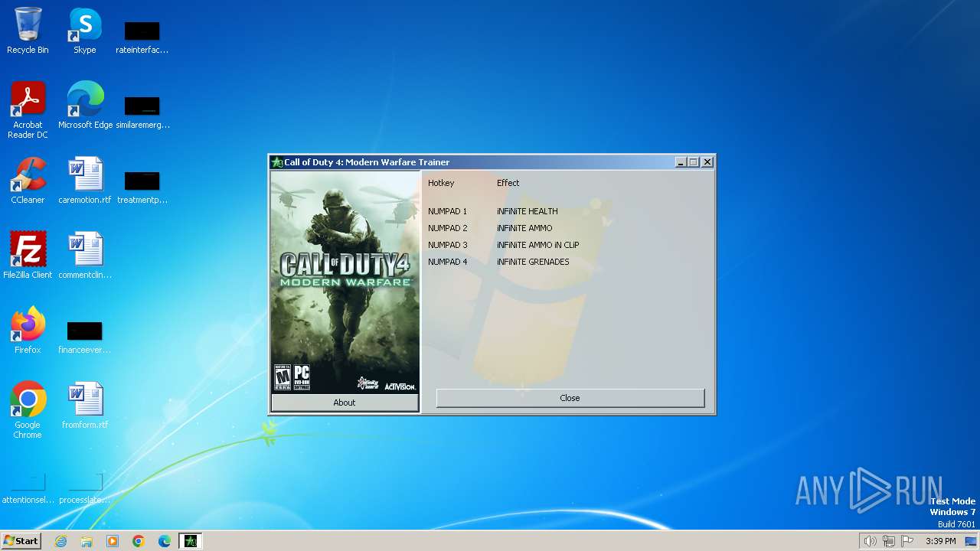Click the trainer title bar icon
980x551 pixels.
277,162
